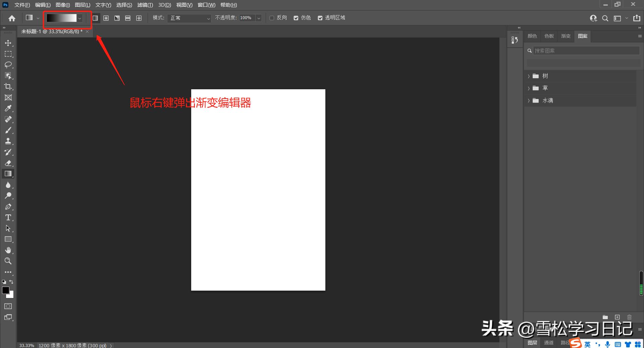Select the Zoom tool

(8, 261)
